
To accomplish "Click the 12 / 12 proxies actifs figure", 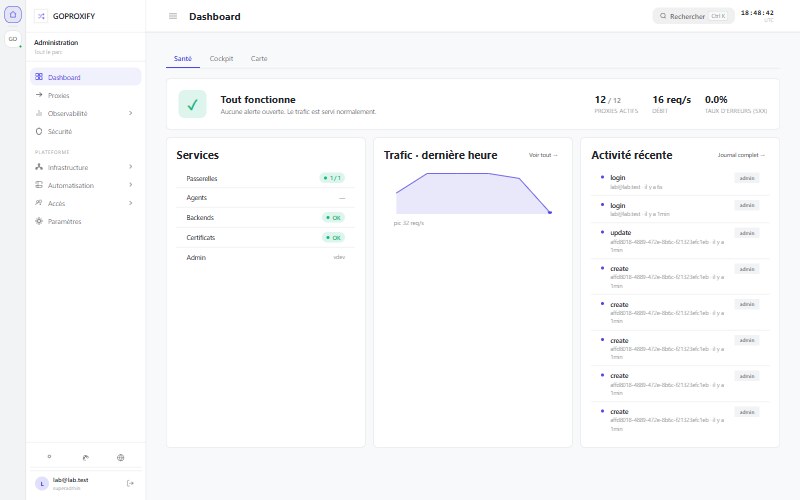I will 616,104.
